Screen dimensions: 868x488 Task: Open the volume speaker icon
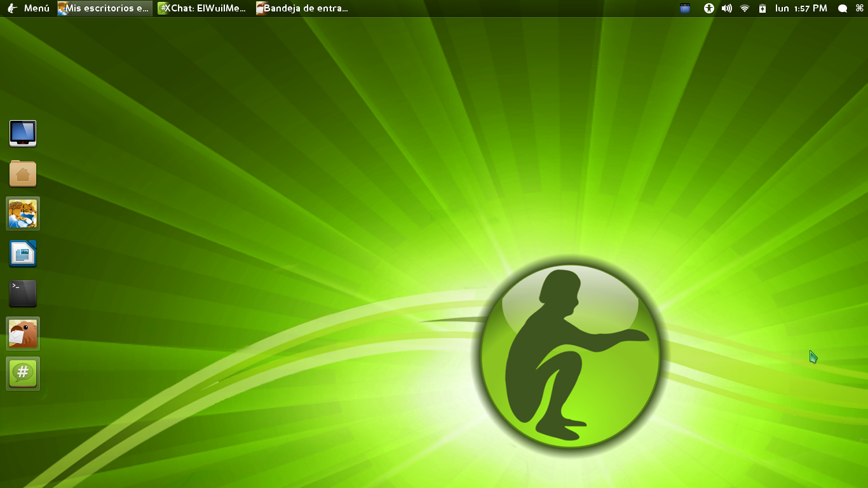(x=727, y=8)
